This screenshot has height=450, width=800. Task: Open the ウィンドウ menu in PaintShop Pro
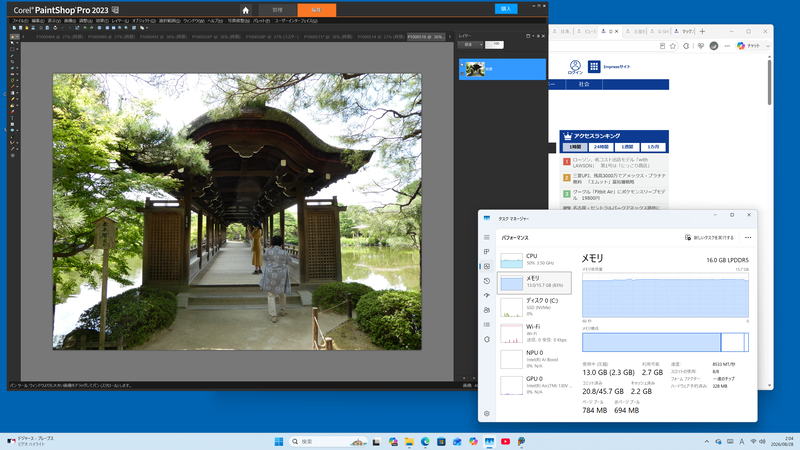(x=193, y=21)
